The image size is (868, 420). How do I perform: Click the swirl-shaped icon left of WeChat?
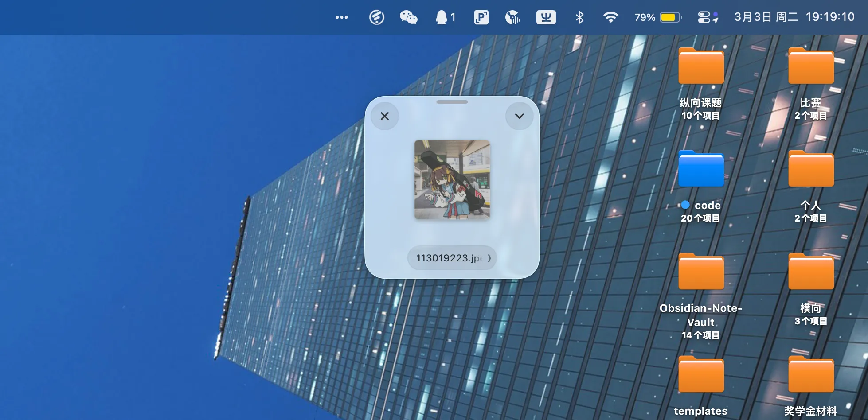click(376, 17)
